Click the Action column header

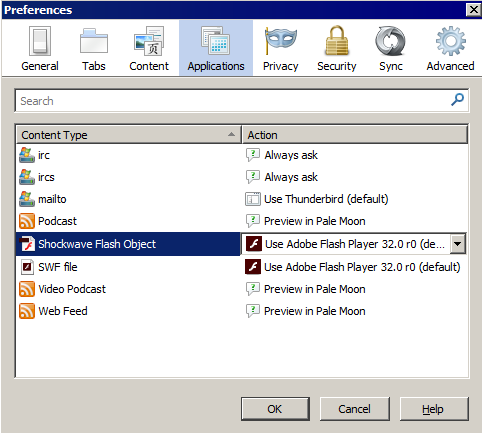[355, 135]
